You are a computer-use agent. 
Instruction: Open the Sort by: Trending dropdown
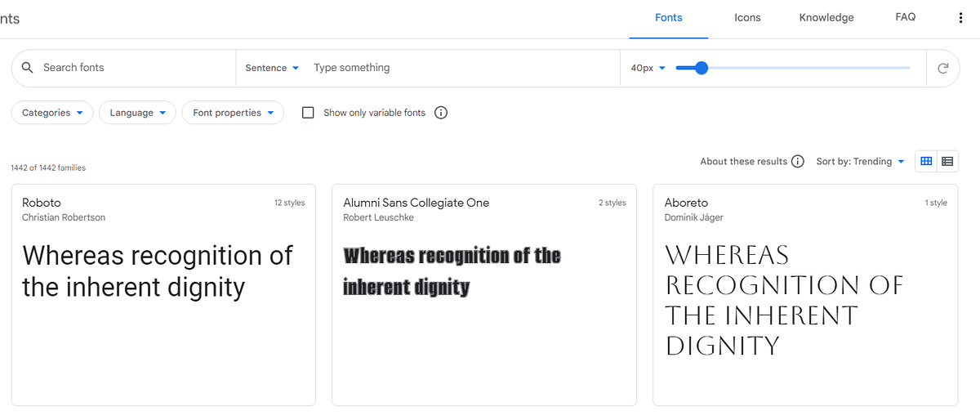click(860, 162)
